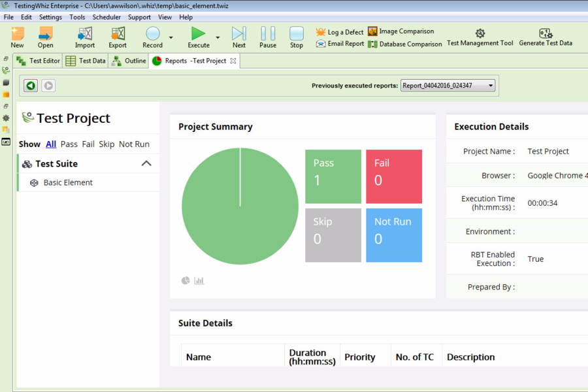Screen dimensions: 588x392
Task: Click the Name column header
Action: point(199,357)
